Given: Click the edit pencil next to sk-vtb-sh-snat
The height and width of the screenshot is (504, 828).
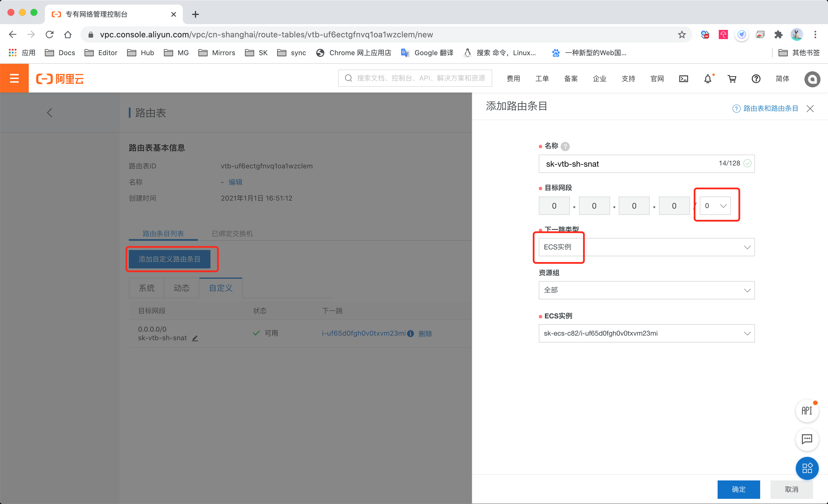Looking at the screenshot, I should (195, 338).
